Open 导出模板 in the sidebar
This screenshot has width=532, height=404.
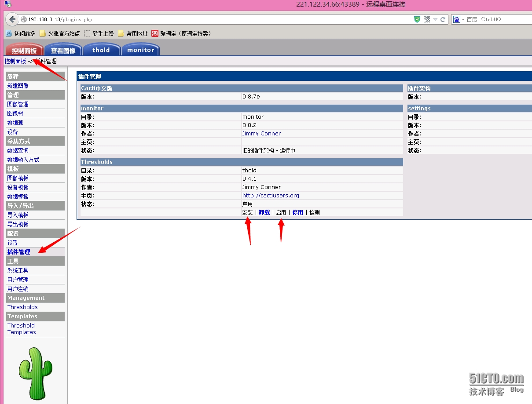click(x=18, y=224)
